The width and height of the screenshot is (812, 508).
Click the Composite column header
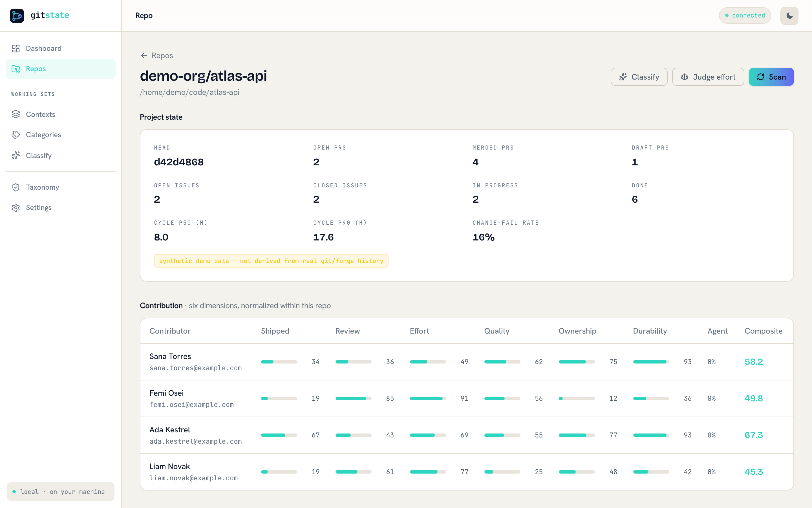pyautogui.click(x=763, y=331)
